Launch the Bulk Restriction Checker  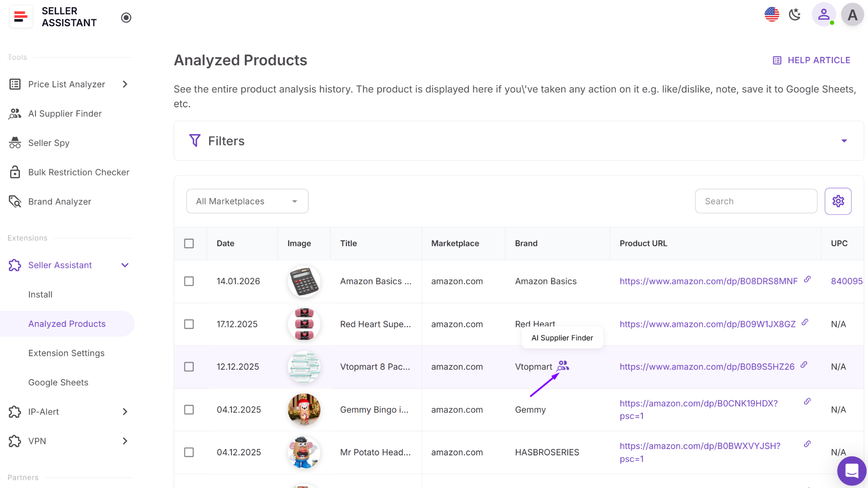(x=79, y=172)
